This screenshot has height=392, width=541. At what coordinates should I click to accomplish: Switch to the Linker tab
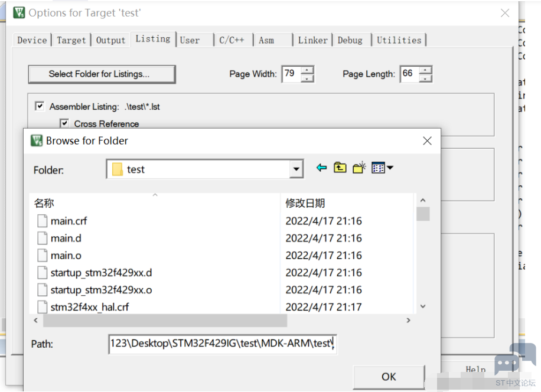tap(313, 40)
